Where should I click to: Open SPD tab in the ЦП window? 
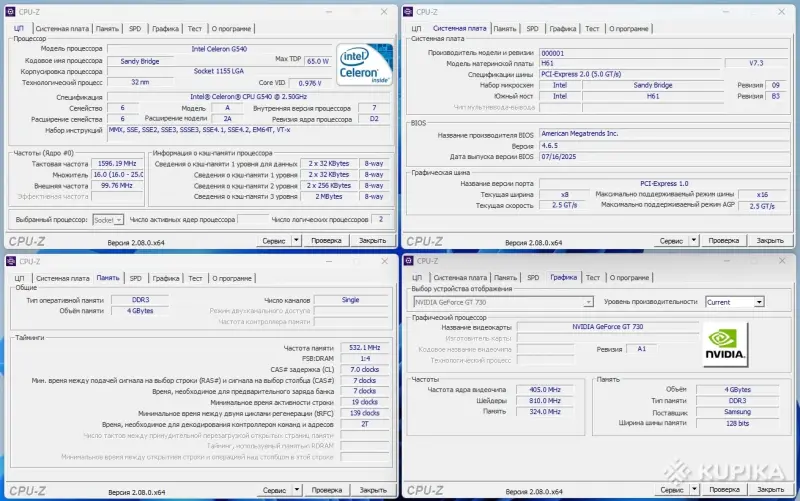tap(135, 29)
